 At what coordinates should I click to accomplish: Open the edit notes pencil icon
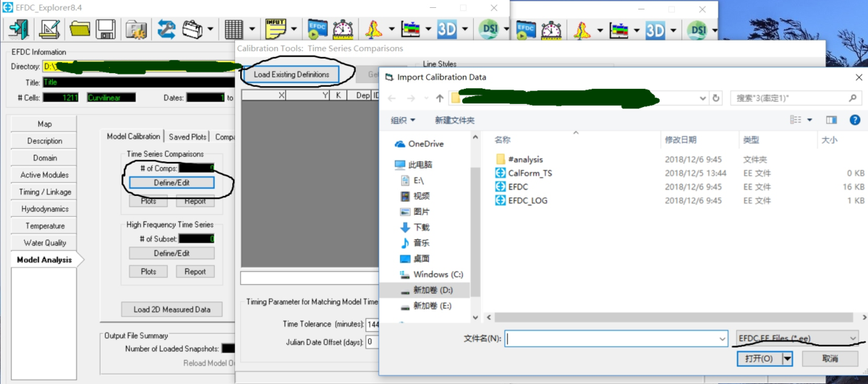point(49,29)
